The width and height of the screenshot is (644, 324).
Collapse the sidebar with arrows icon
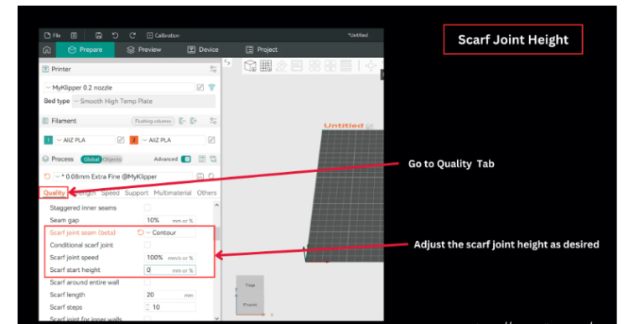click(x=226, y=62)
